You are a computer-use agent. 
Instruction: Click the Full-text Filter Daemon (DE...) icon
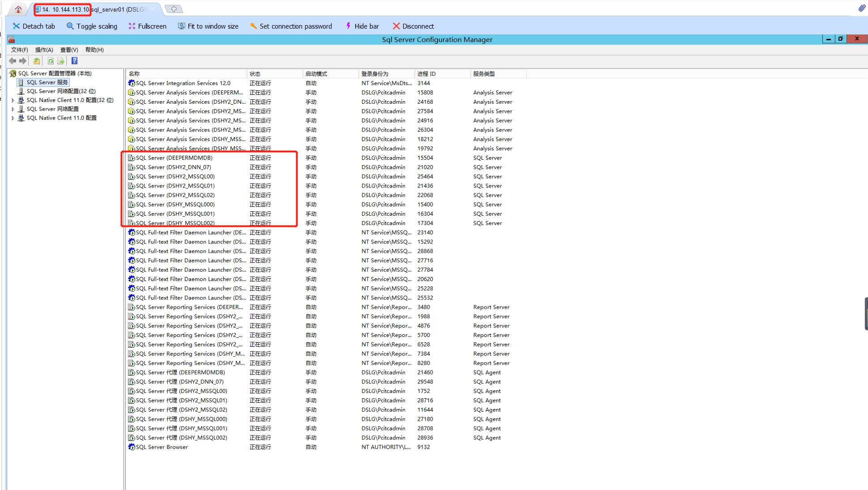point(132,233)
